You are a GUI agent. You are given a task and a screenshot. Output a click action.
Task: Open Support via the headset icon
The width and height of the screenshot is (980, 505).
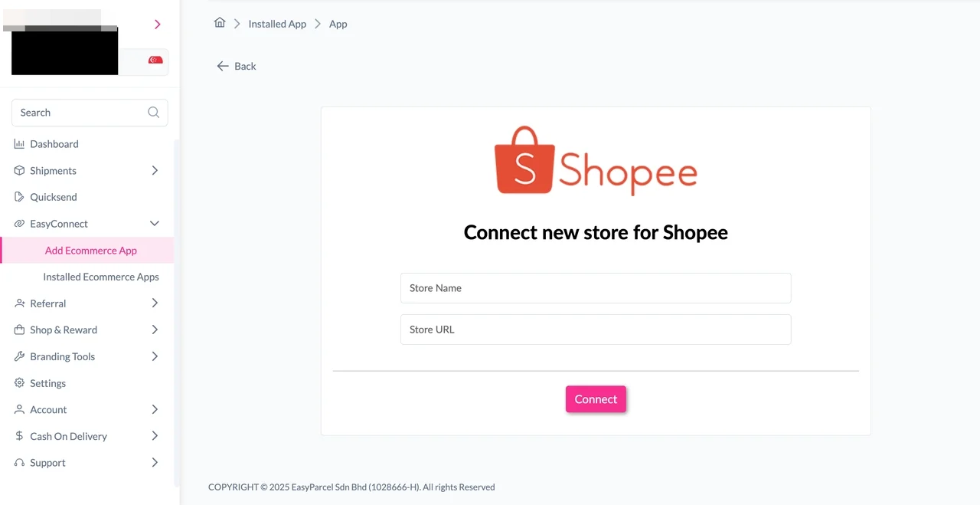[x=19, y=463]
